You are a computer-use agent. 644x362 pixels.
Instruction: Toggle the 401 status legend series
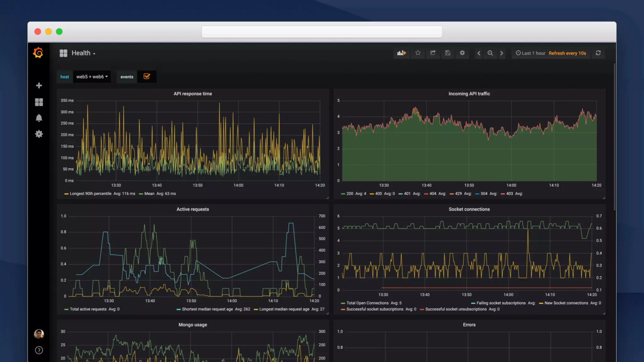coord(407,194)
